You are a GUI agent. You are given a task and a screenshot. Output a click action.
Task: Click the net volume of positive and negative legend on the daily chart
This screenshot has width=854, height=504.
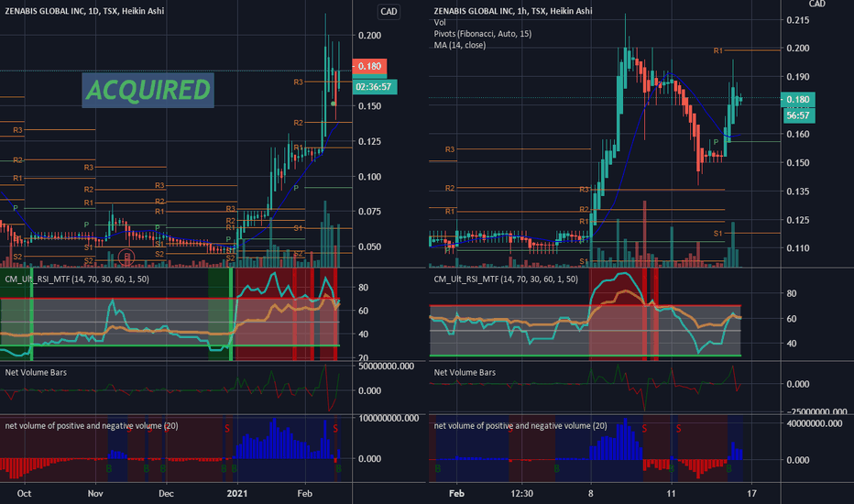(92, 426)
